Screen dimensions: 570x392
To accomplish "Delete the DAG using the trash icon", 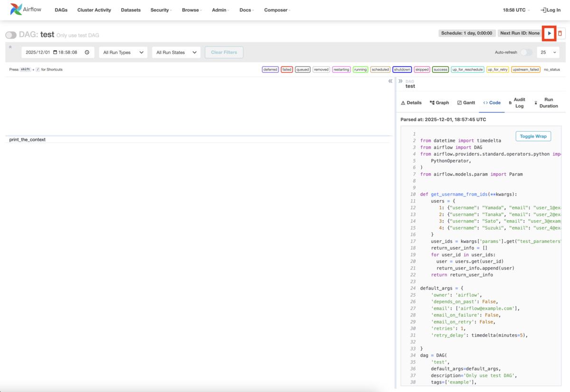I will coord(560,34).
